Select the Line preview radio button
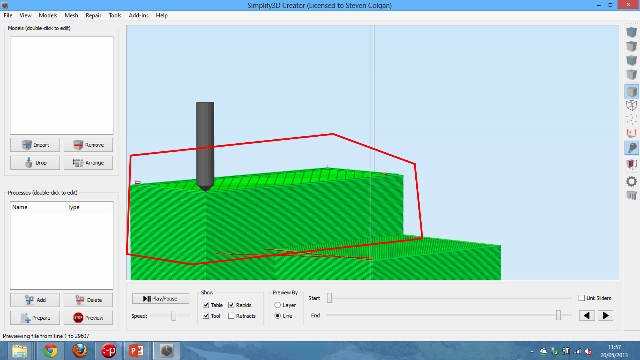The image size is (640, 360). click(x=278, y=316)
